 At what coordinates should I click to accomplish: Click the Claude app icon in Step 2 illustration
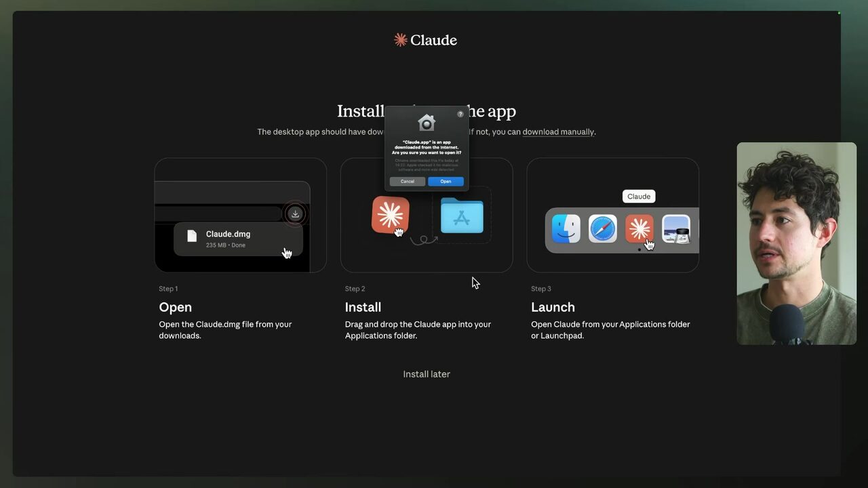[390, 215]
